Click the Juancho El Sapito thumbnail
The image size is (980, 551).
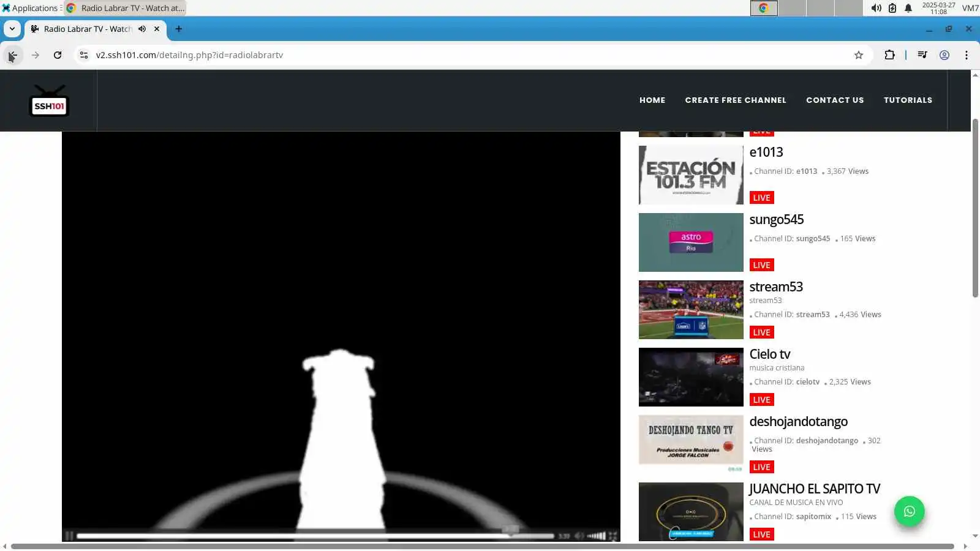point(691,512)
